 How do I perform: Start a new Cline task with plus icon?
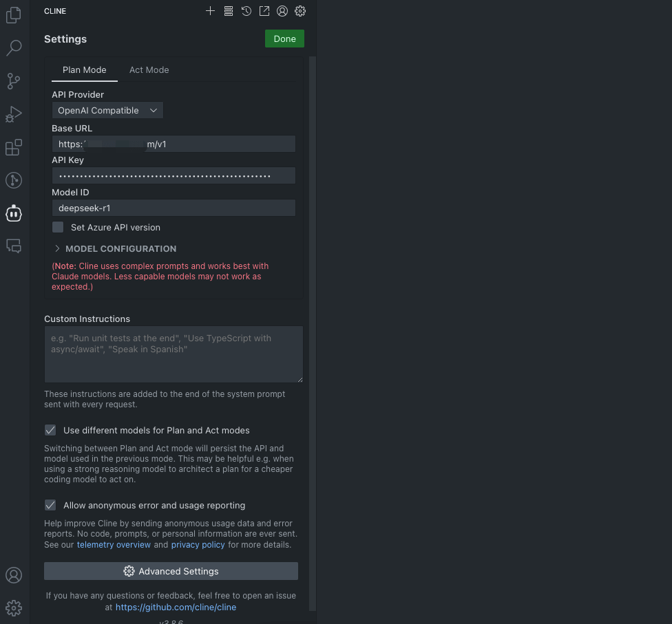point(210,11)
